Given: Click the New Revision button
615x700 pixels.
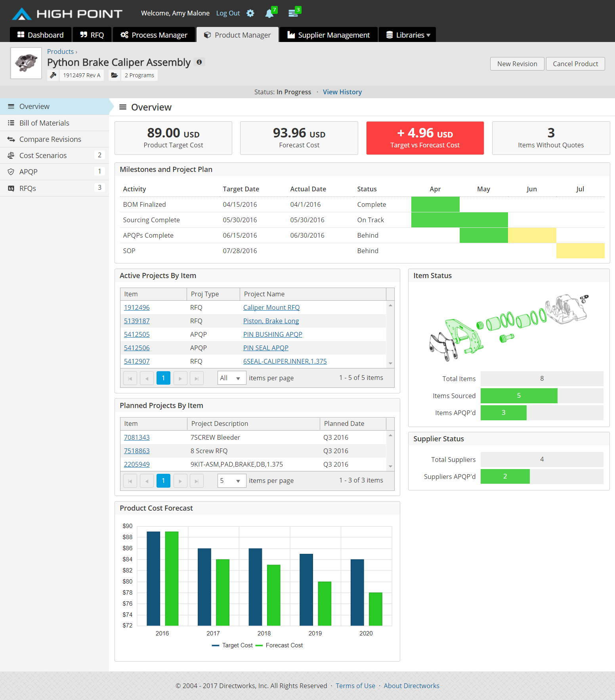Looking at the screenshot, I should coord(517,64).
